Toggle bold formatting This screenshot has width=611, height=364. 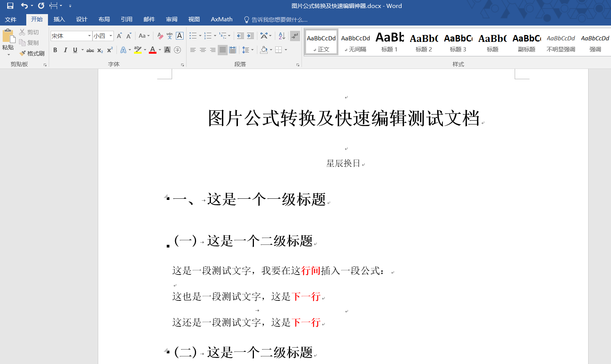point(55,50)
